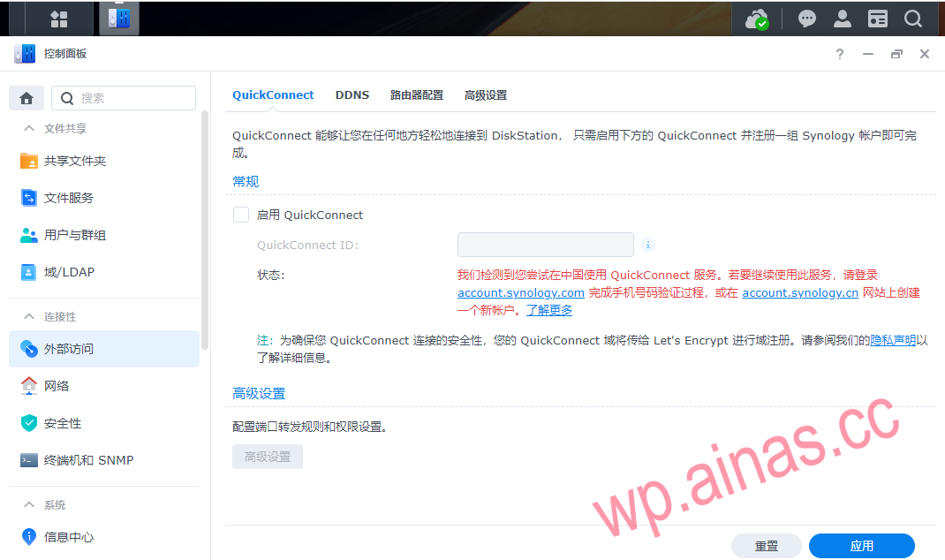Image resolution: width=945 pixels, height=560 pixels.
Task: Open the widgets panel icon
Action: (878, 19)
